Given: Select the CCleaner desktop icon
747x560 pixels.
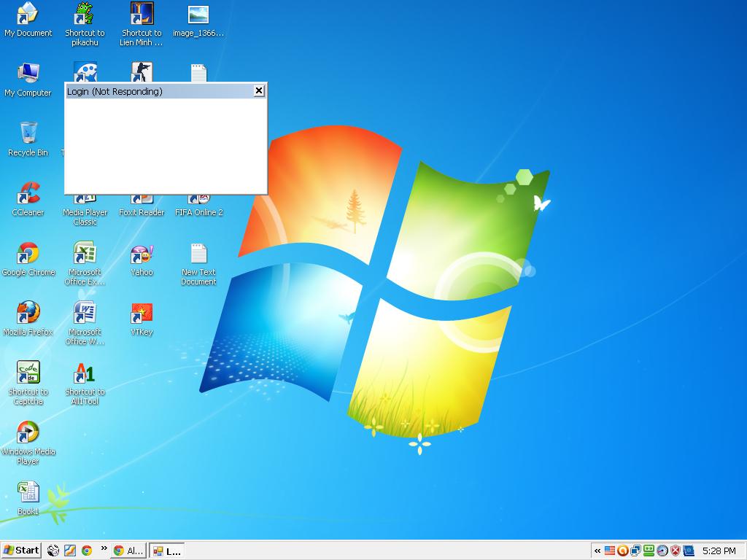Looking at the screenshot, I should click(28, 195).
